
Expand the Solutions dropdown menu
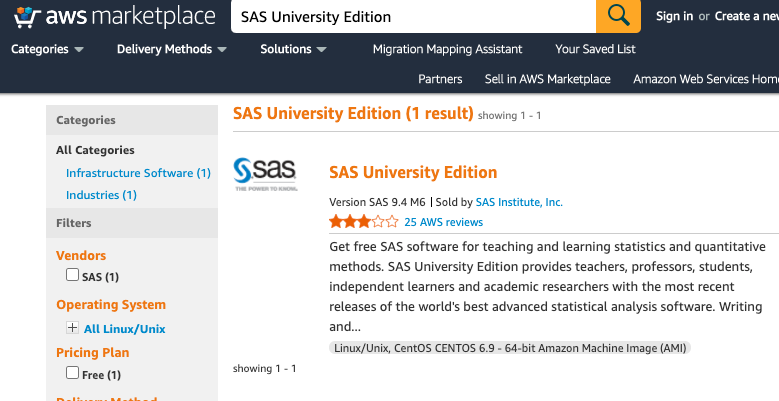tap(293, 49)
